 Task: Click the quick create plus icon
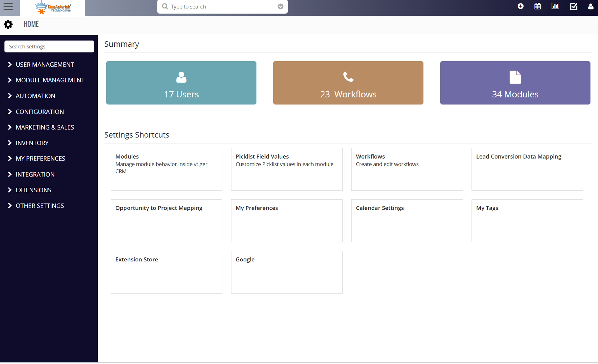[x=520, y=6]
